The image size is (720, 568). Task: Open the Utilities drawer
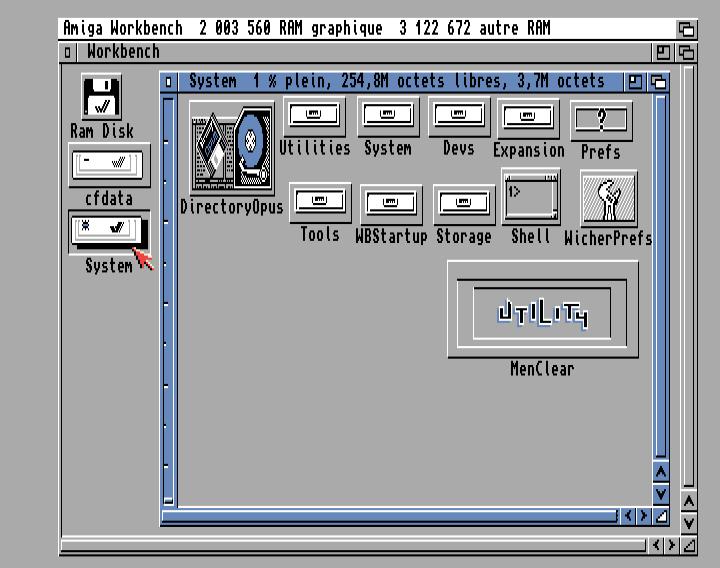(315, 117)
